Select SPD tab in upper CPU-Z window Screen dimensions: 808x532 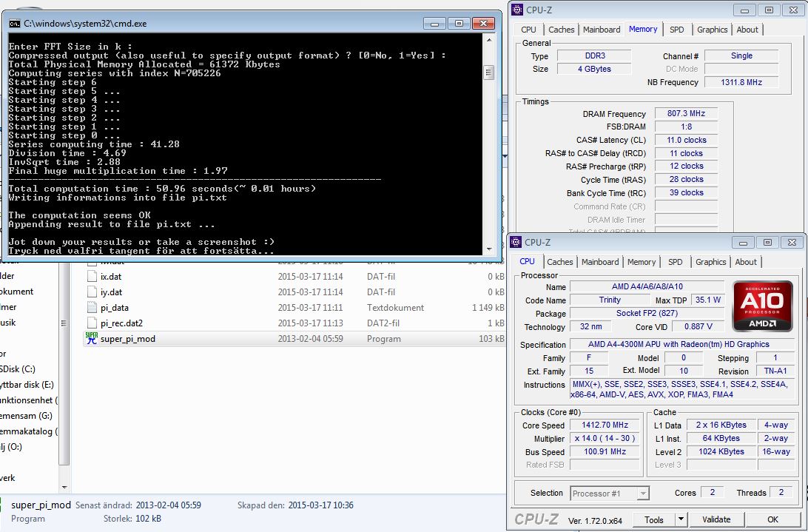(x=676, y=30)
